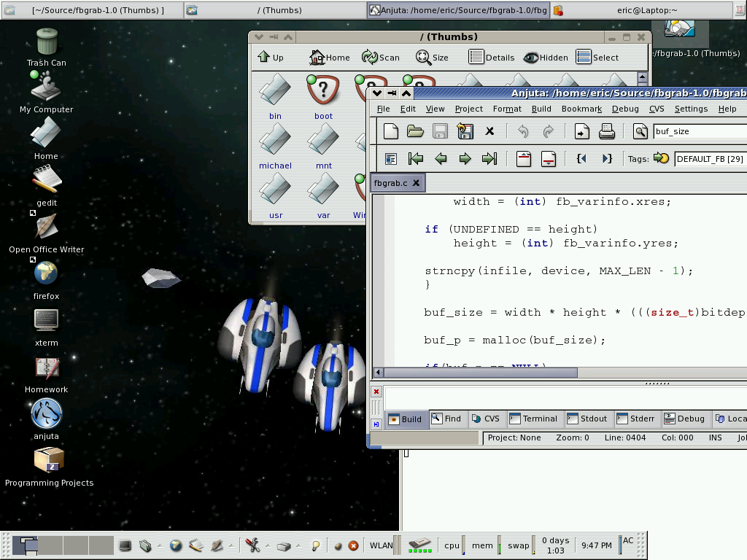The width and height of the screenshot is (747, 560).
Task: Open Programming Projects desktop icon
Action: point(49,467)
